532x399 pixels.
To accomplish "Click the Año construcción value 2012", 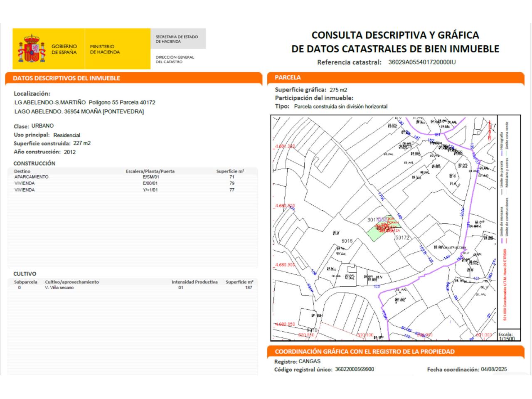I will [70, 152].
